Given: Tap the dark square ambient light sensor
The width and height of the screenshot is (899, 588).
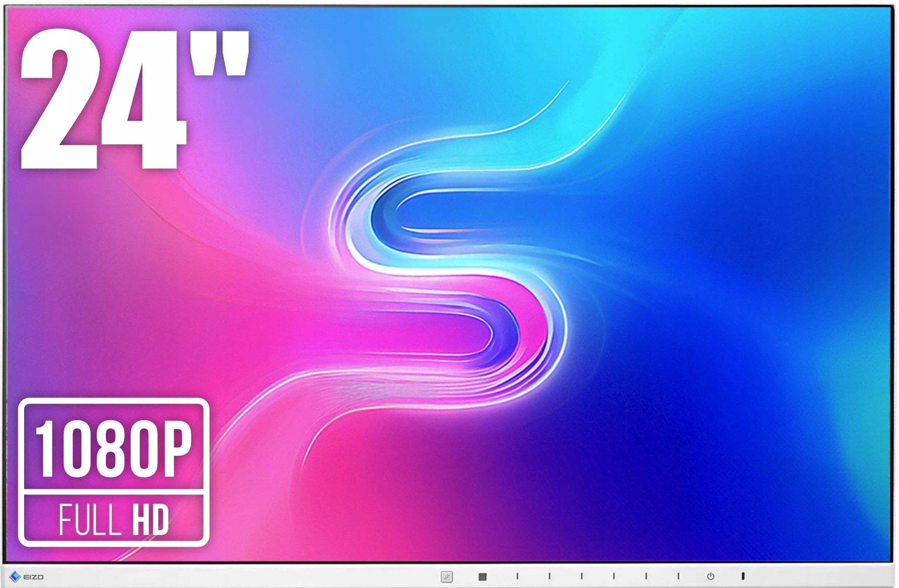Looking at the screenshot, I should (482, 577).
